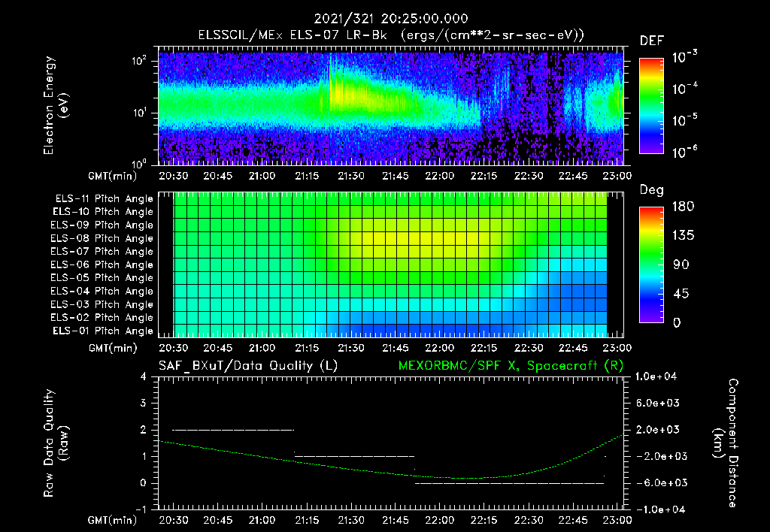This screenshot has width=770, height=532.
Task: Select the Raw Data Quality (Raw) axis label
Action: 56,443
